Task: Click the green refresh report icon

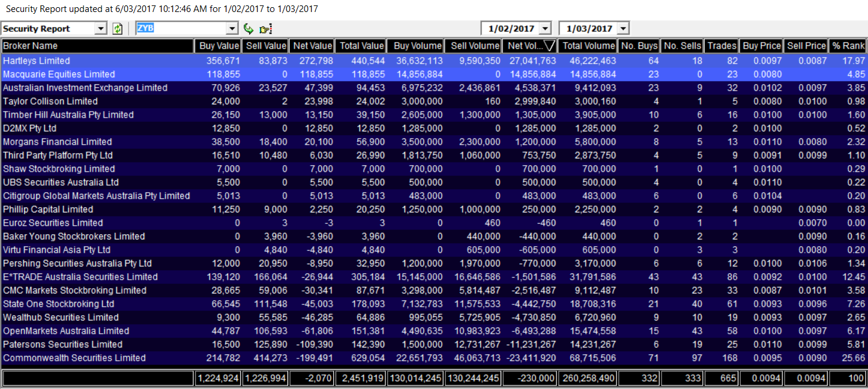Action: tap(117, 29)
